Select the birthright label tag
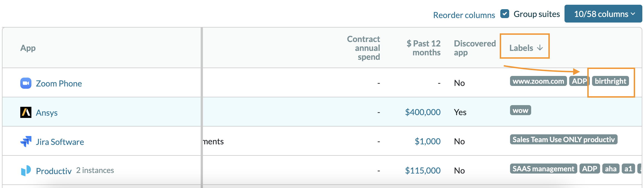The height and width of the screenshot is (188, 644). click(x=610, y=81)
